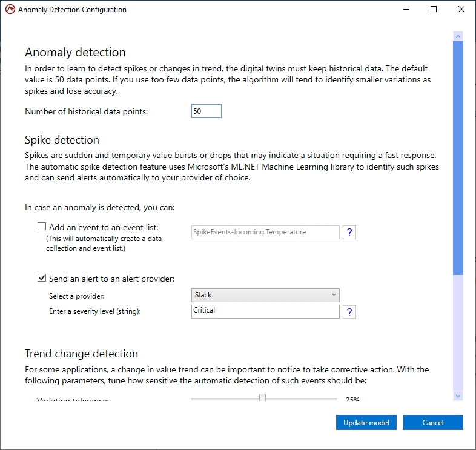Click the 'Spike detection' heading
The image size is (476, 450).
[62, 140]
